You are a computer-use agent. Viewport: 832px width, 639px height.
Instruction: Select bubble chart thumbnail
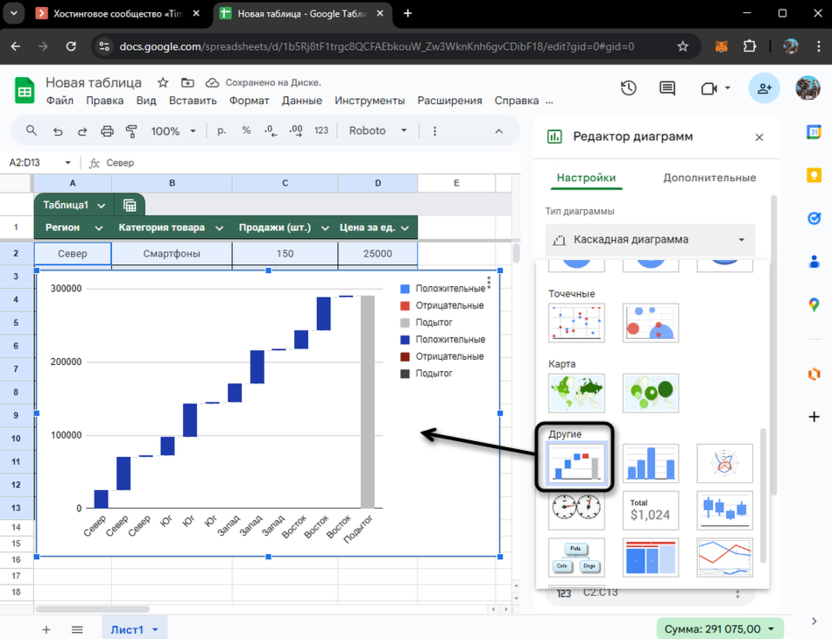click(x=651, y=323)
